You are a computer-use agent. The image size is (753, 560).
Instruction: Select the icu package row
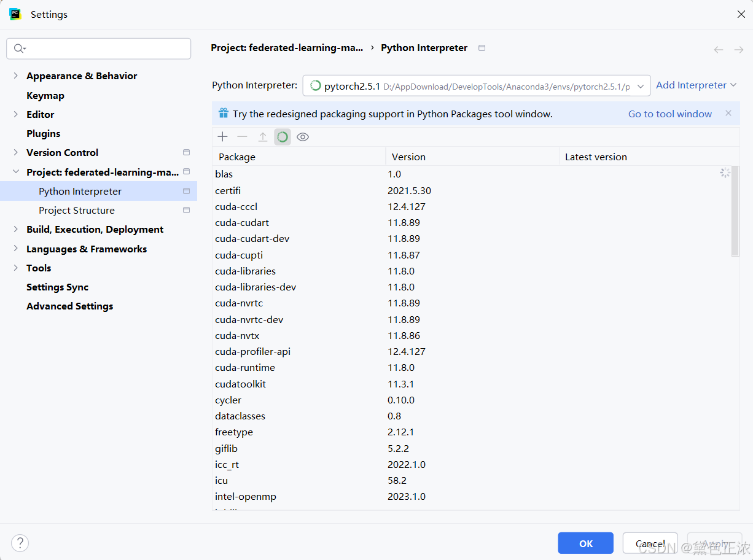click(x=472, y=480)
